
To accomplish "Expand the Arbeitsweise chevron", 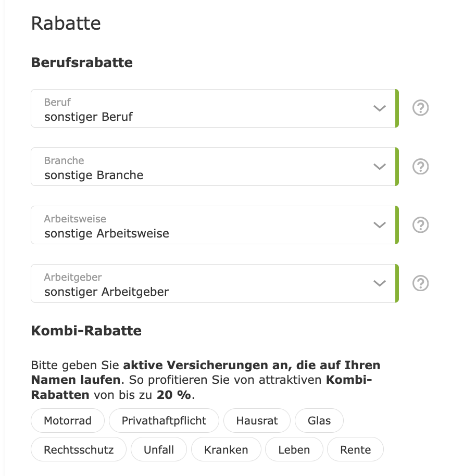I will pos(379,225).
